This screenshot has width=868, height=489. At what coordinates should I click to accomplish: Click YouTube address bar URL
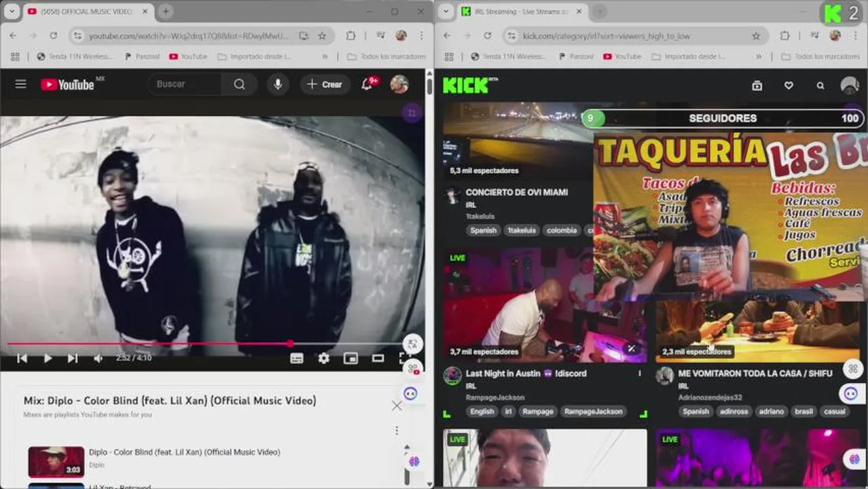(x=189, y=36)
